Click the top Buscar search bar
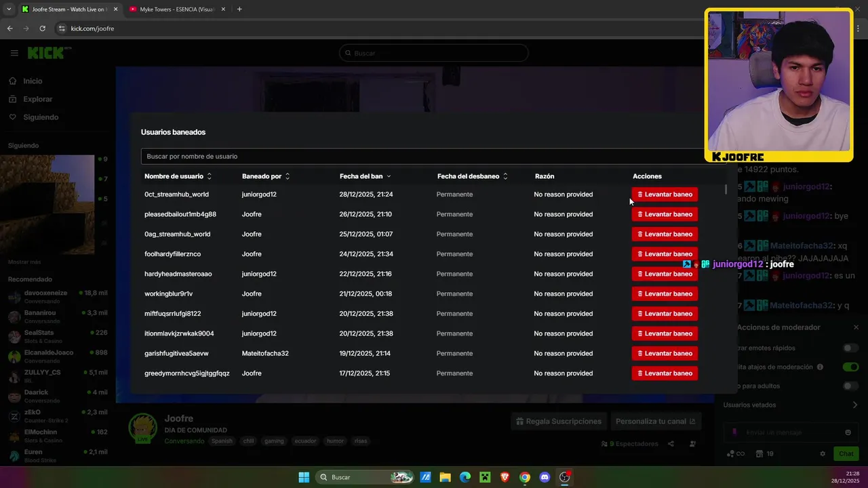Image resolution: width=868 pixels, height=488 pixels. (434, 53)
